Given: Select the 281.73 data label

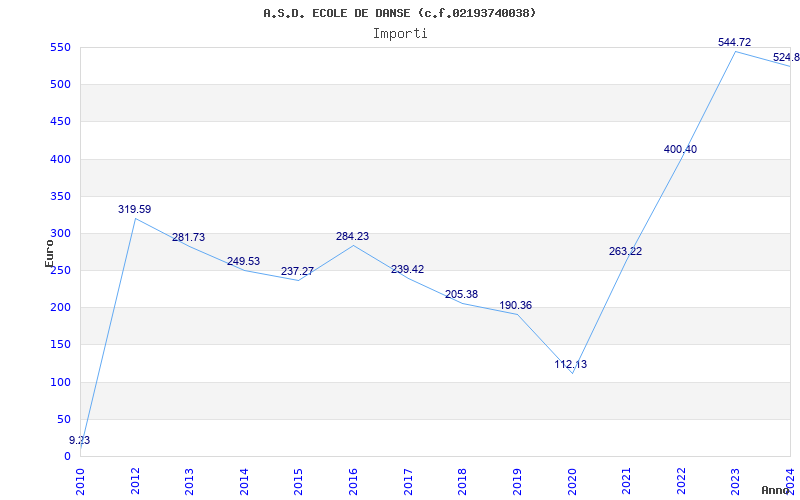Looking at the screenshot, I should tap(188, 237).
